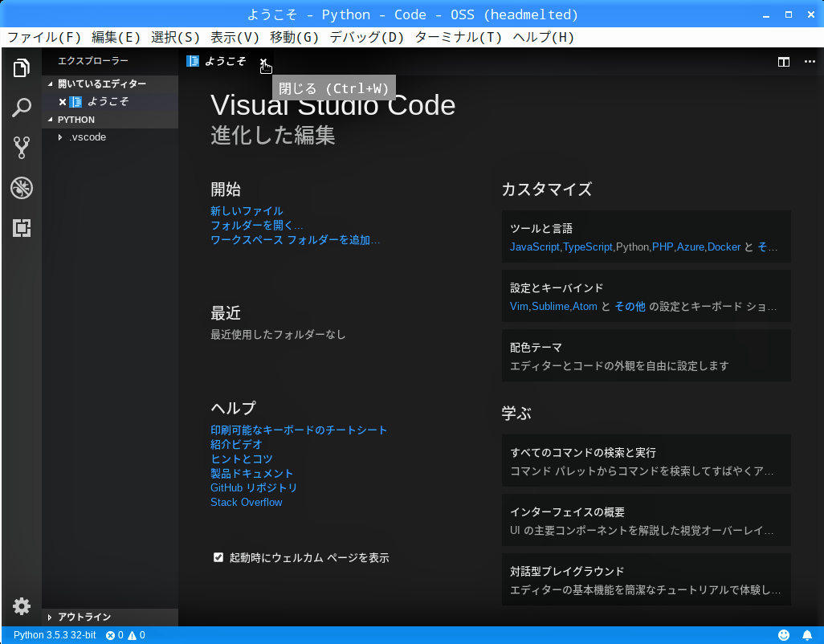Open the 選択(S) menu
Screen dimensions: 824x644
click(176, 37)
